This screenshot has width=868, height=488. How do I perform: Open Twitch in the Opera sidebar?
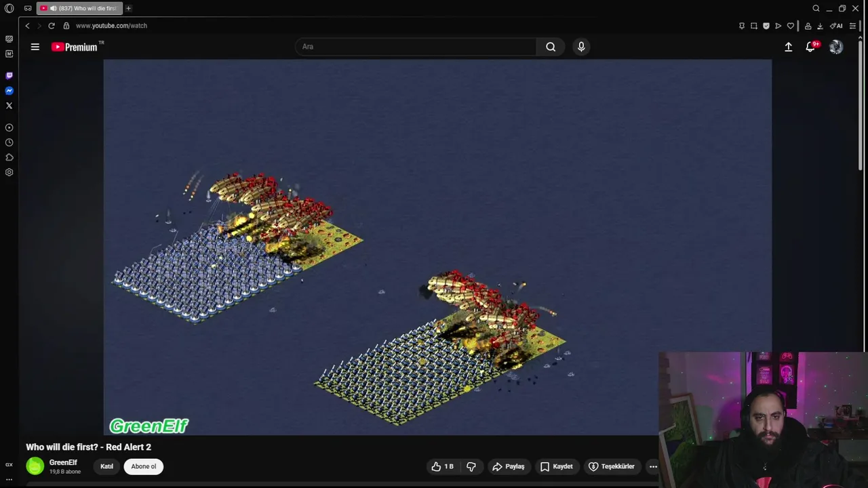coord(9,76)
